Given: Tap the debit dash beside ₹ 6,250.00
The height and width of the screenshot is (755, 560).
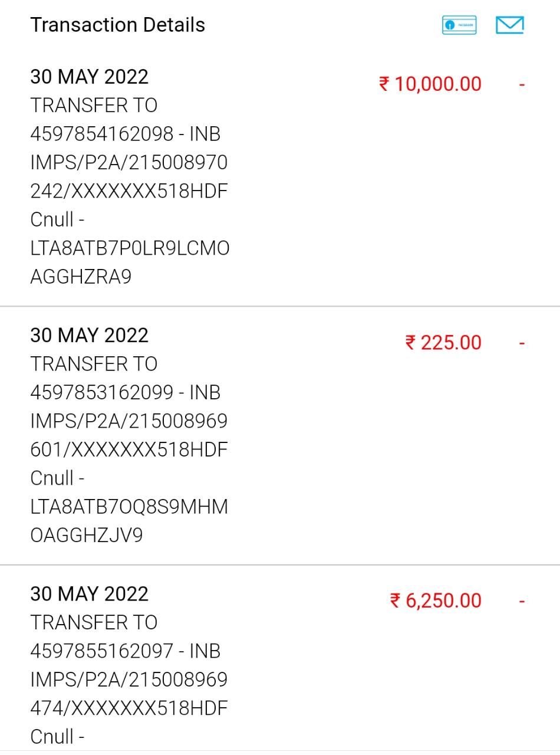Looking at the screenshot, I should (x=522, y=601).
